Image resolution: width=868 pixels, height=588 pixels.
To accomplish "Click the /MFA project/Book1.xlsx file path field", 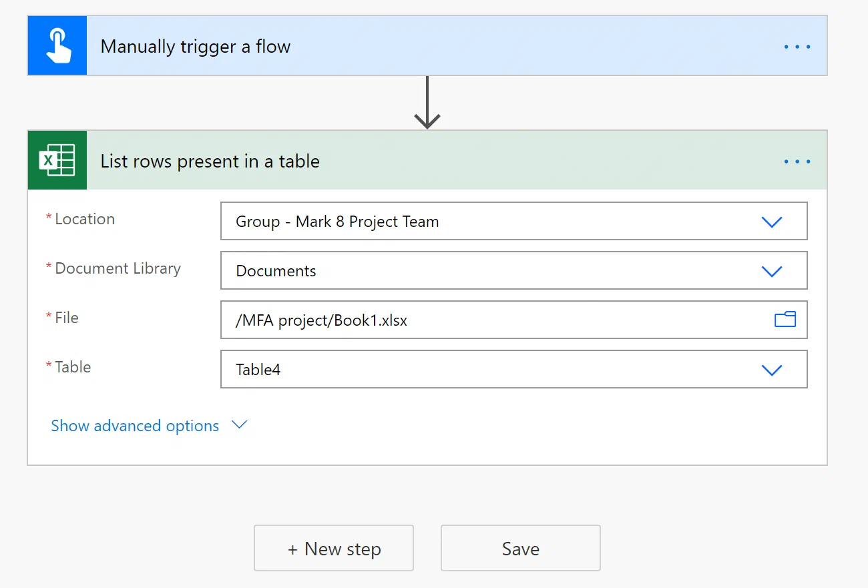I will point(514,320).
